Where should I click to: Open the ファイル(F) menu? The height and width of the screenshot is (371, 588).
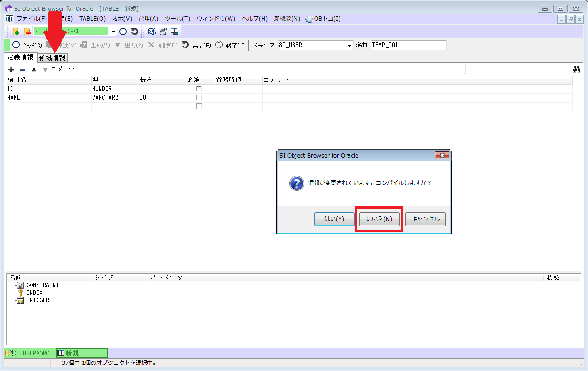(x=31, y=19)
